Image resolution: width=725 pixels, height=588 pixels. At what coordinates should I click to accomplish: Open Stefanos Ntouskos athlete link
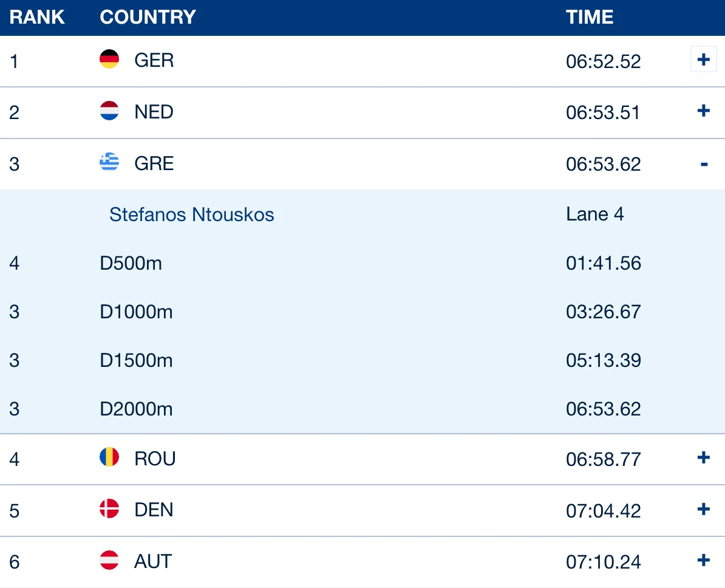pyautogui.click(x=191, y=214)
